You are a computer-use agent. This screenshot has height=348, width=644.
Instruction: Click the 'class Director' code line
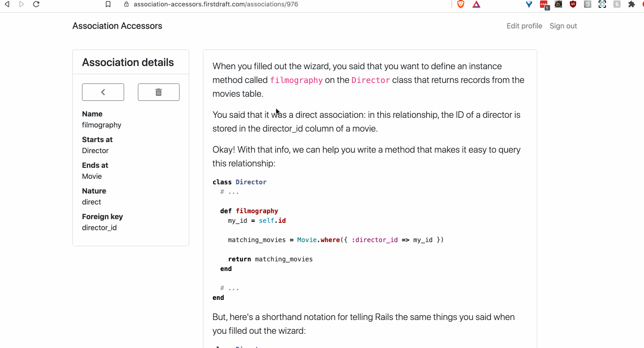(x=240, y=182)
